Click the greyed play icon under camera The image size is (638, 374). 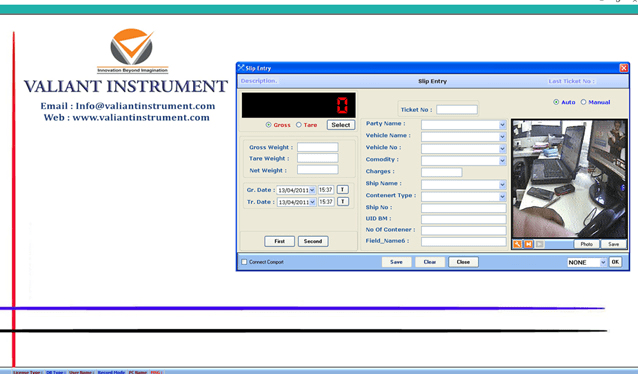coord(540,244)
